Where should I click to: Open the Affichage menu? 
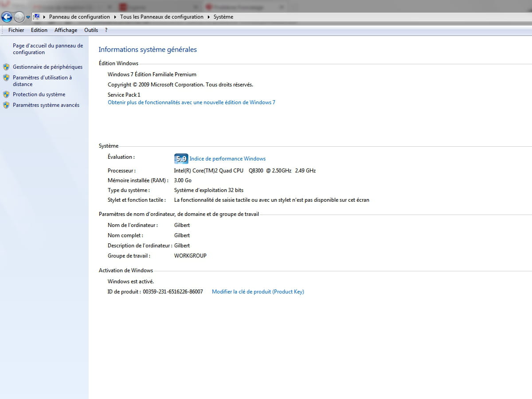[x=66, y=30]
